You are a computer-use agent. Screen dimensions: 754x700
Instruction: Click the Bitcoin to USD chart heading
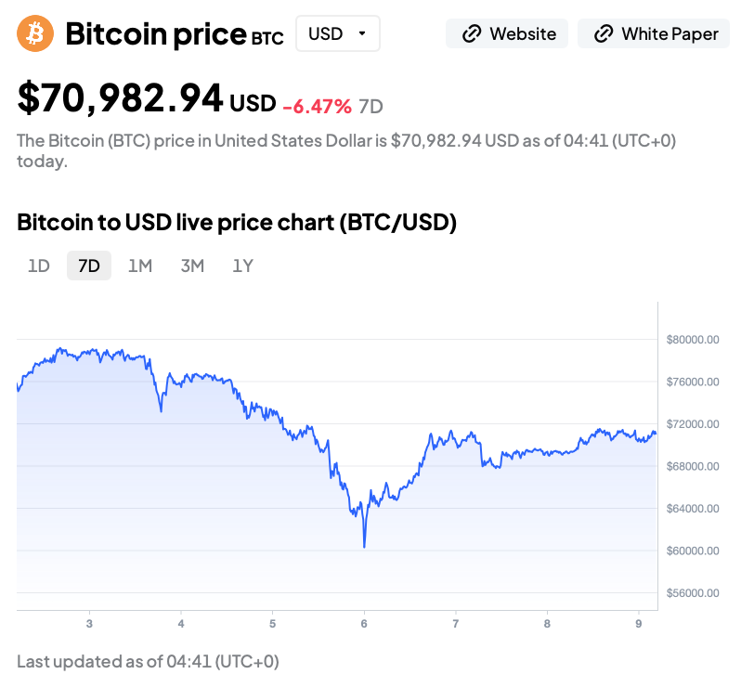pos(237,223)
